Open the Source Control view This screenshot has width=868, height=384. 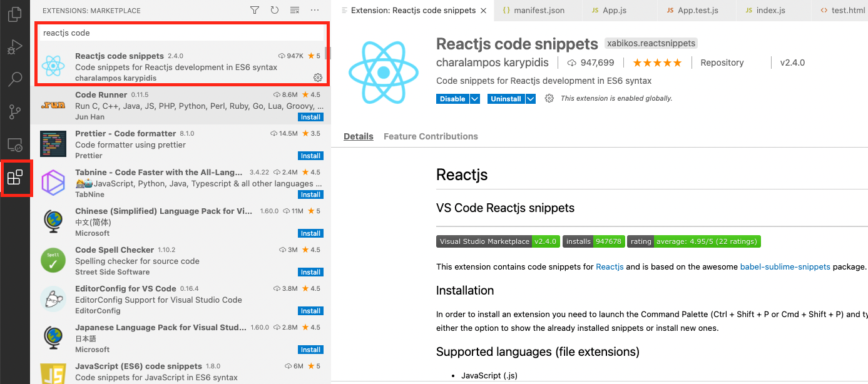pyautogui.click(x=14, y=112)
